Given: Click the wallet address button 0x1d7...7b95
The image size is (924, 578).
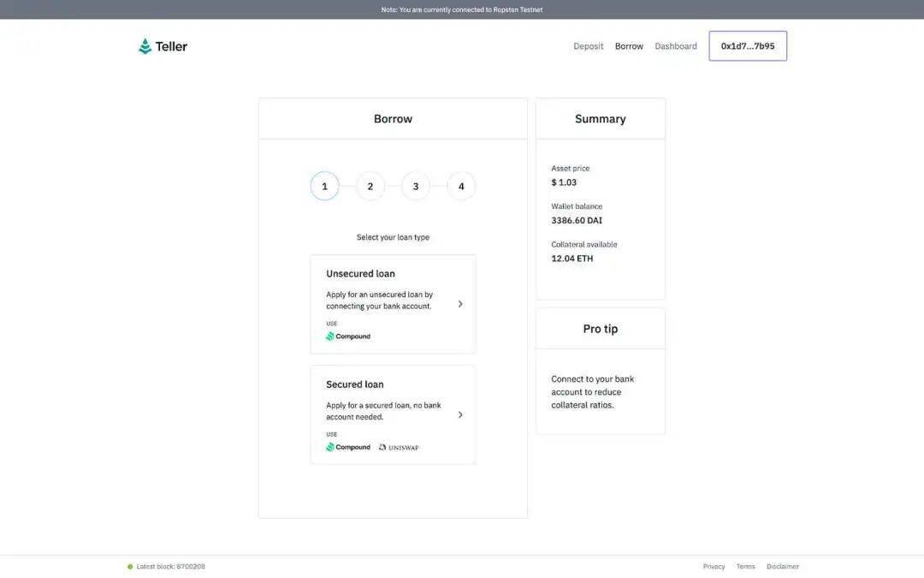Looking at the screenshot, I should 748,46.
